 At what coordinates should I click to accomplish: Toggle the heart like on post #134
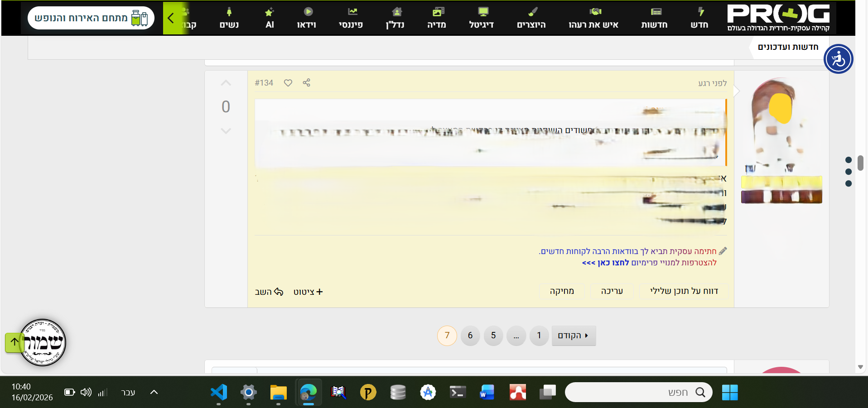click(288, 83)
